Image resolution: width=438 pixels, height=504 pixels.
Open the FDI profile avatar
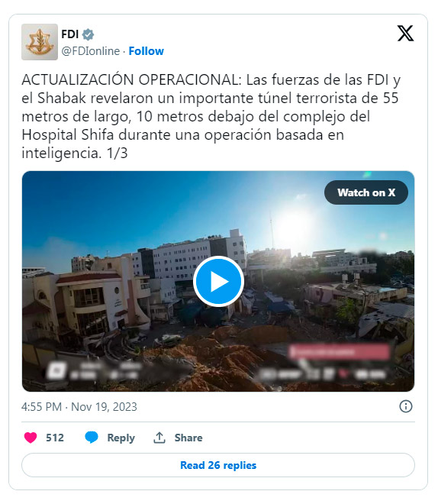pyautogui.click(x=40, y=42)
